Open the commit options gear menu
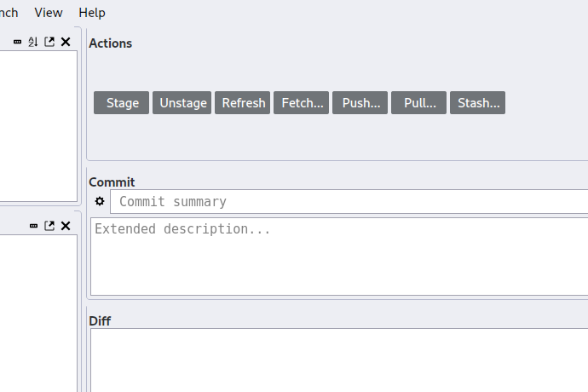This screenshot has width=588, height=392. (x=100, y=201)
